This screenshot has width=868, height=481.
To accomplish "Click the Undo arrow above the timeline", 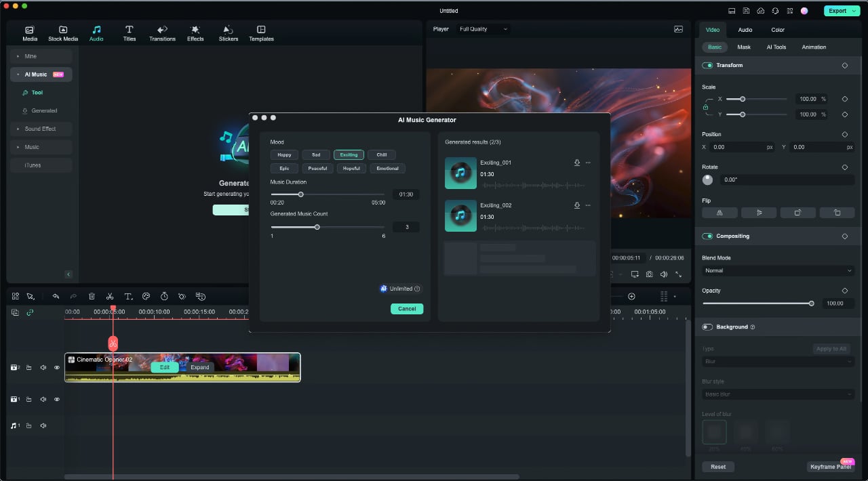I will (x=56, y=296).
